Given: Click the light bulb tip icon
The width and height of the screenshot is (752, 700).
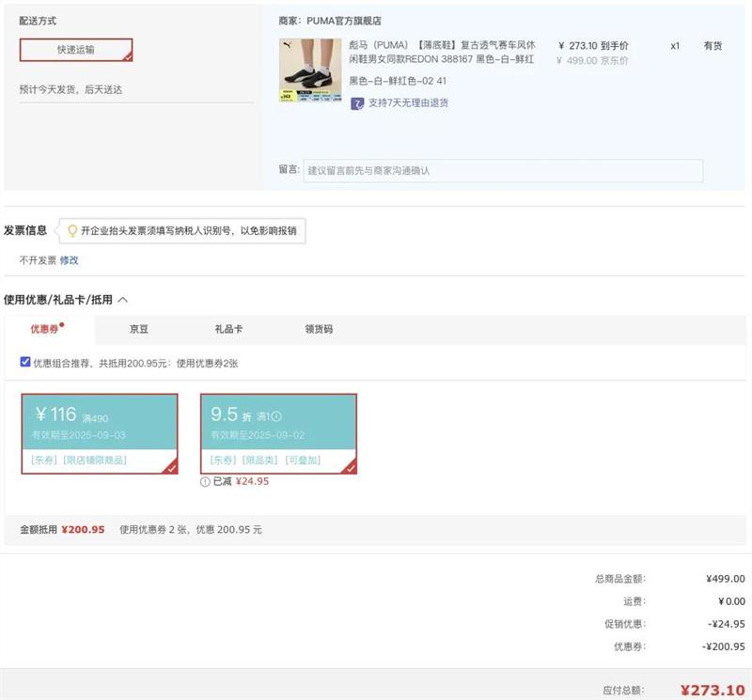Looking at the screenshot, I should [71, 230].
